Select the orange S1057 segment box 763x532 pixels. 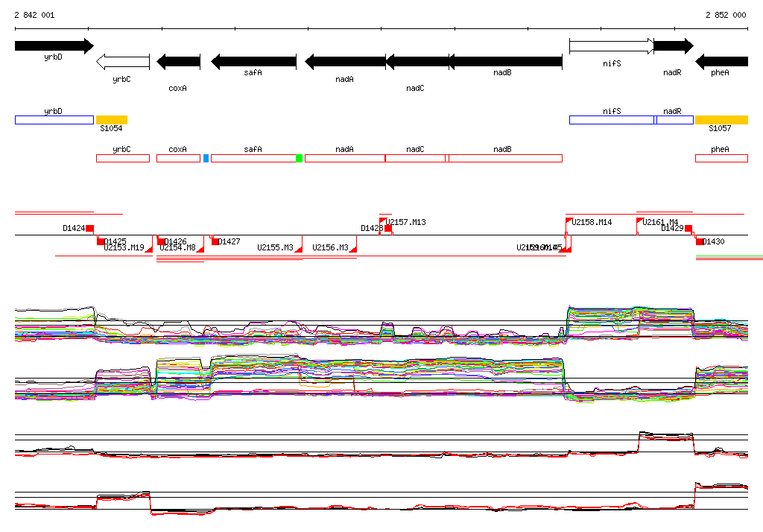[721, 120]
